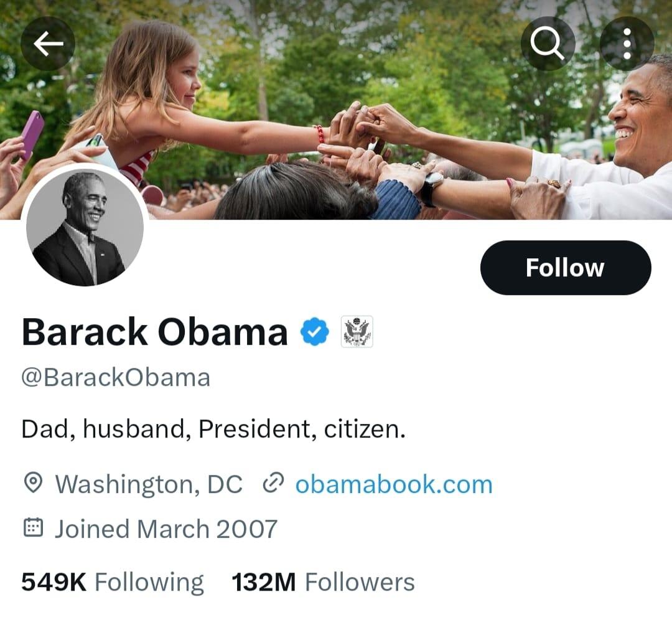The height and width of the screenshot is (620, 672).
Task: Tap the calendar joined-date icon
Action: coord(33,528)
